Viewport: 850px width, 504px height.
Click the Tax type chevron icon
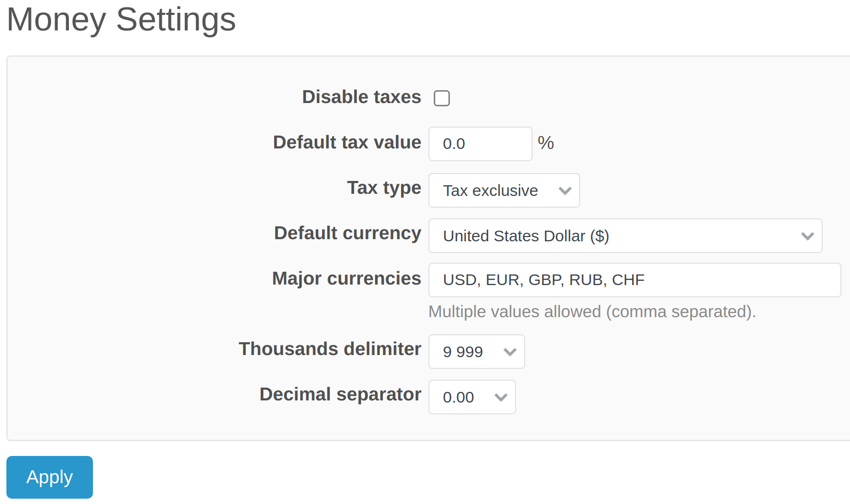[565, 190]
